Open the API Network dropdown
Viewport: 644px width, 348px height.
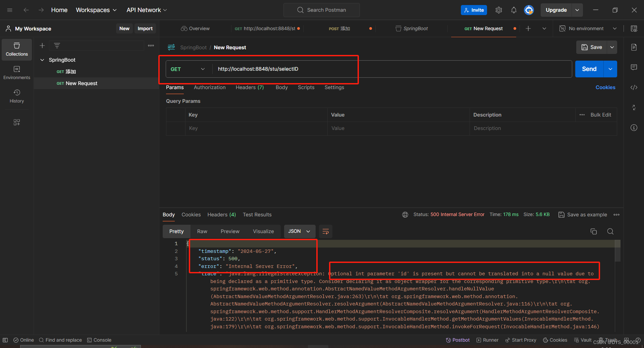pos(147,10)
